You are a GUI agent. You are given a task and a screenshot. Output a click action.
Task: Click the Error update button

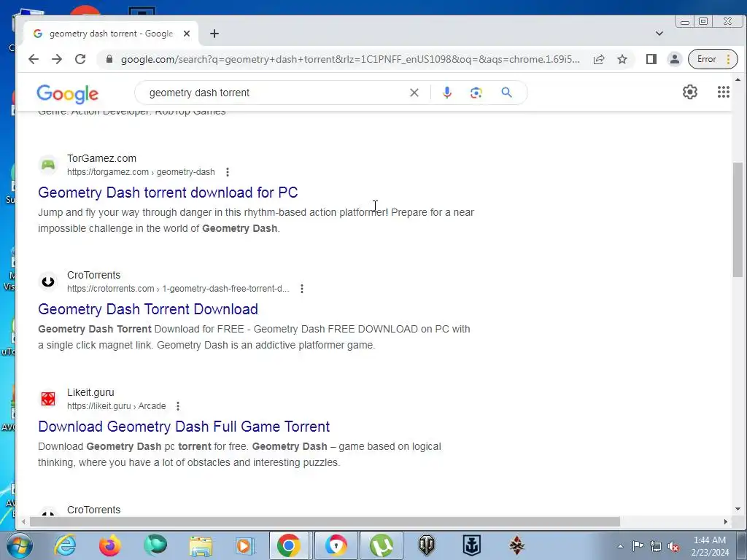(713, 59)
